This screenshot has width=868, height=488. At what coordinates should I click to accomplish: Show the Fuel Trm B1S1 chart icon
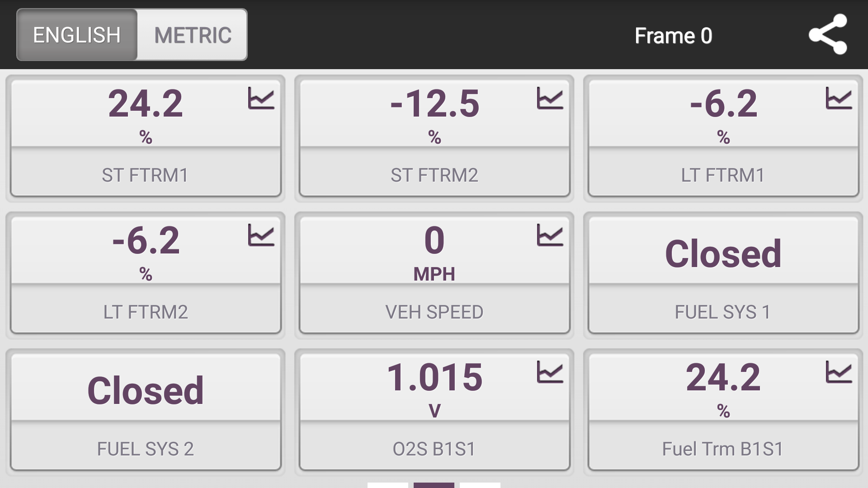pos(839,372)
